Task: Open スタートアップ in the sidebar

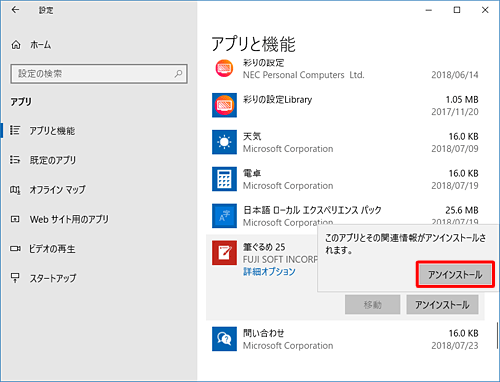Action: (53, 278)
